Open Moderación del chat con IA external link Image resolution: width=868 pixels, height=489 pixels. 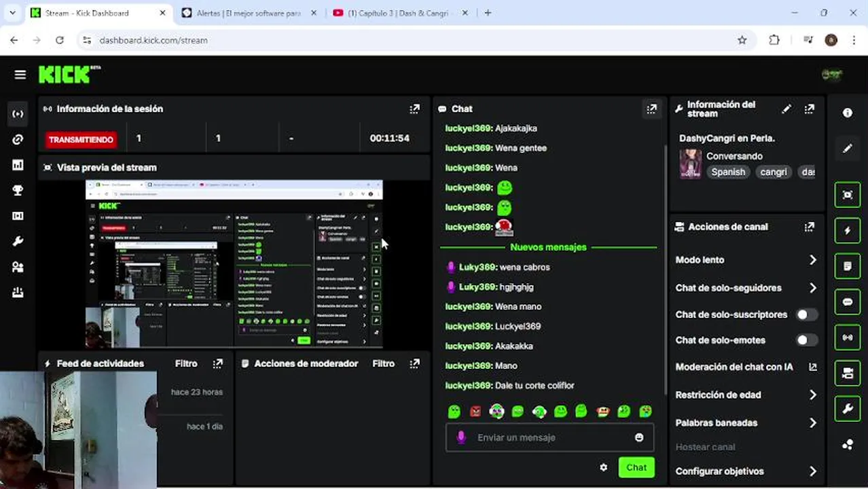click(x=812, y=367)
